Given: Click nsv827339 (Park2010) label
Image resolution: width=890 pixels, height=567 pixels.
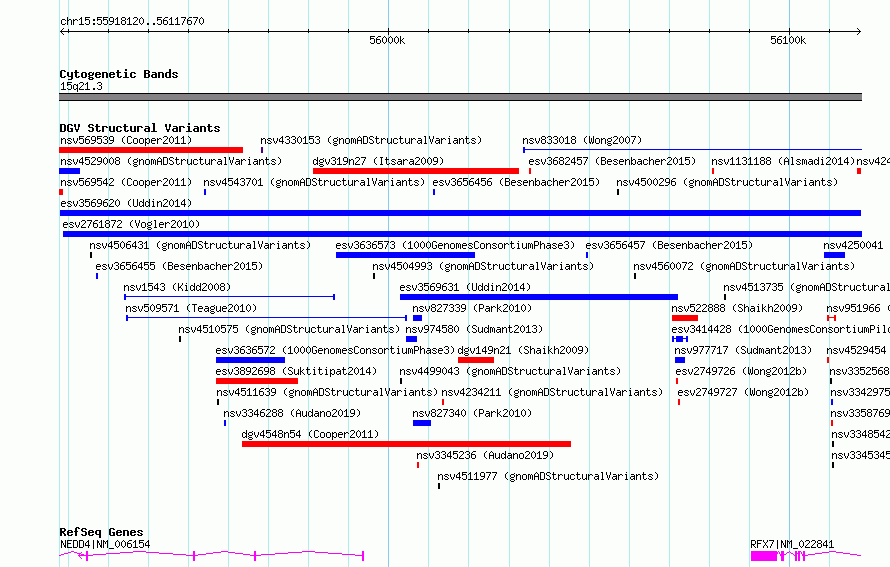Looking at the screenshot, I should [x=472, y=308].
